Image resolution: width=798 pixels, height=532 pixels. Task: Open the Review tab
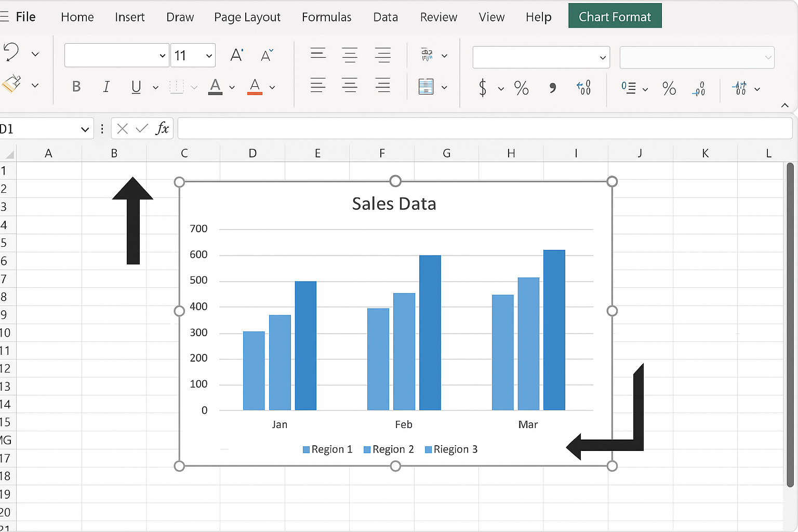(438, 17)
